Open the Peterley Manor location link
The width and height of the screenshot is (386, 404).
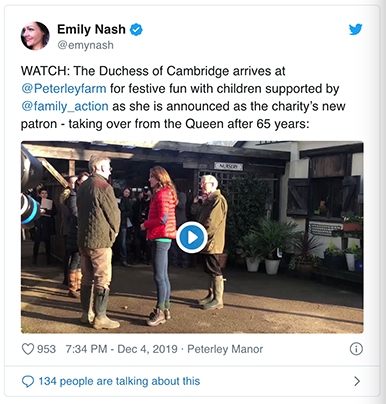tap(225, 349)
